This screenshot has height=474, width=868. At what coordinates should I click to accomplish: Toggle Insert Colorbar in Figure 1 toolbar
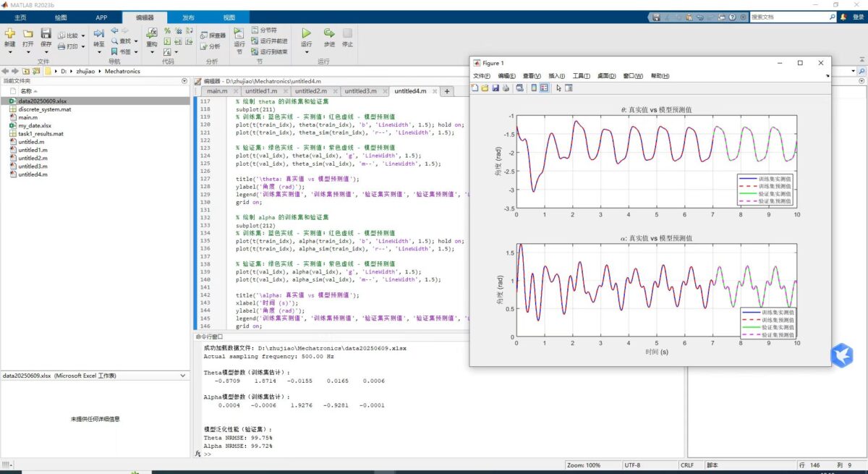[534, 88]
